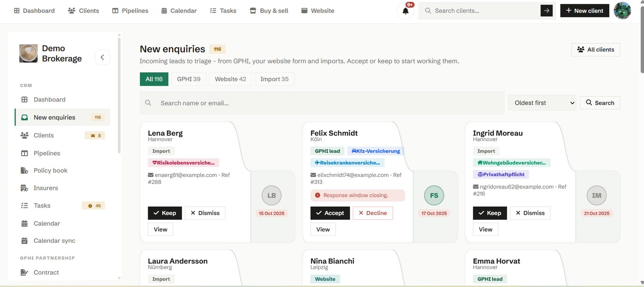Focus the Search clients input field
This screenshot has width=644, height=287.
pyautogui.click(x=480, y=11)
